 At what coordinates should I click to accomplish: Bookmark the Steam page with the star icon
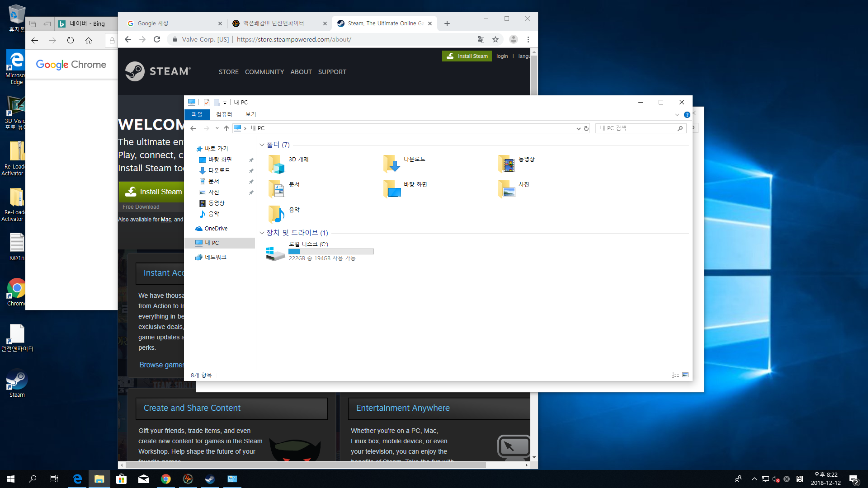pos(495,39)
